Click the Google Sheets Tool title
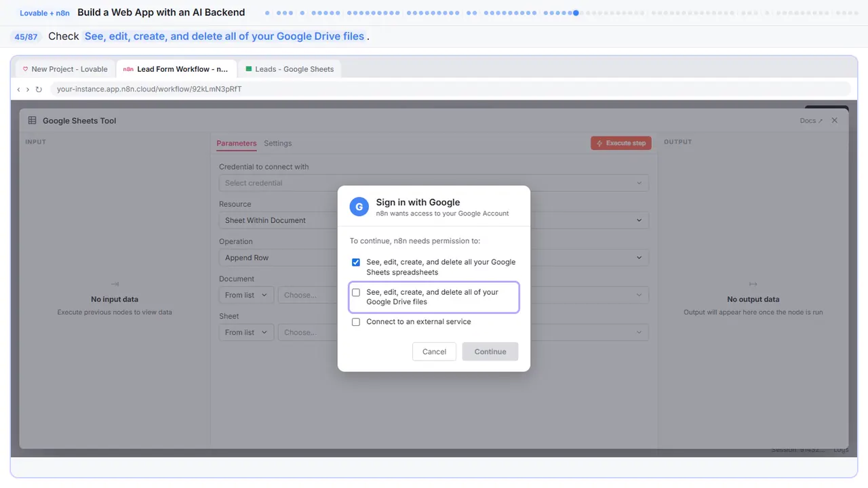Viewport: 868px width, 488px height. click(x=79, y=121)
